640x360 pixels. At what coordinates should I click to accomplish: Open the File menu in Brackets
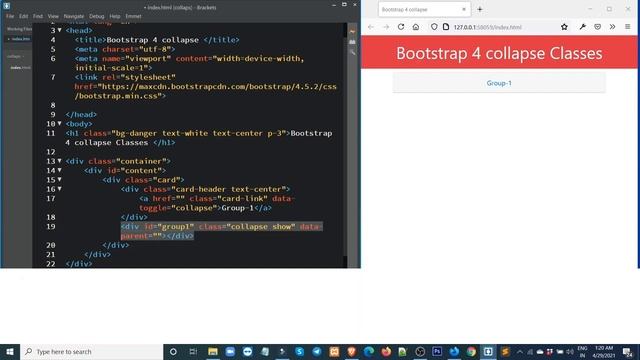click(10, 16)
